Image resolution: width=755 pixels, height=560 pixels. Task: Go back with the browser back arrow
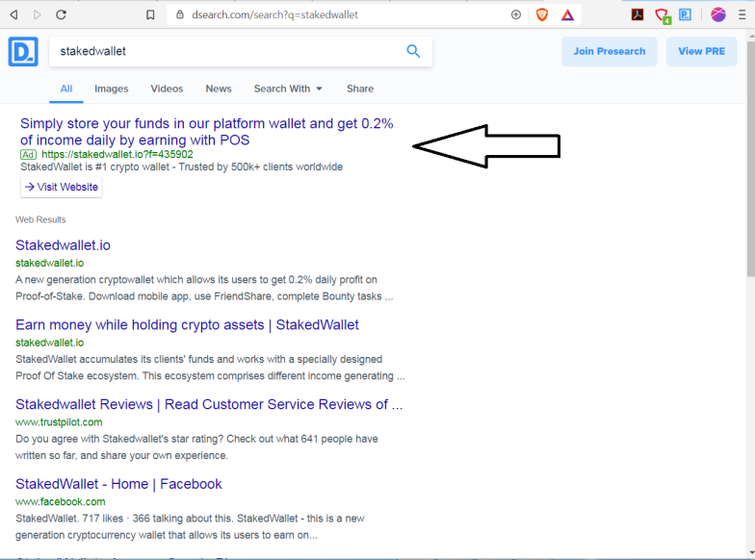tap(13, 15)
